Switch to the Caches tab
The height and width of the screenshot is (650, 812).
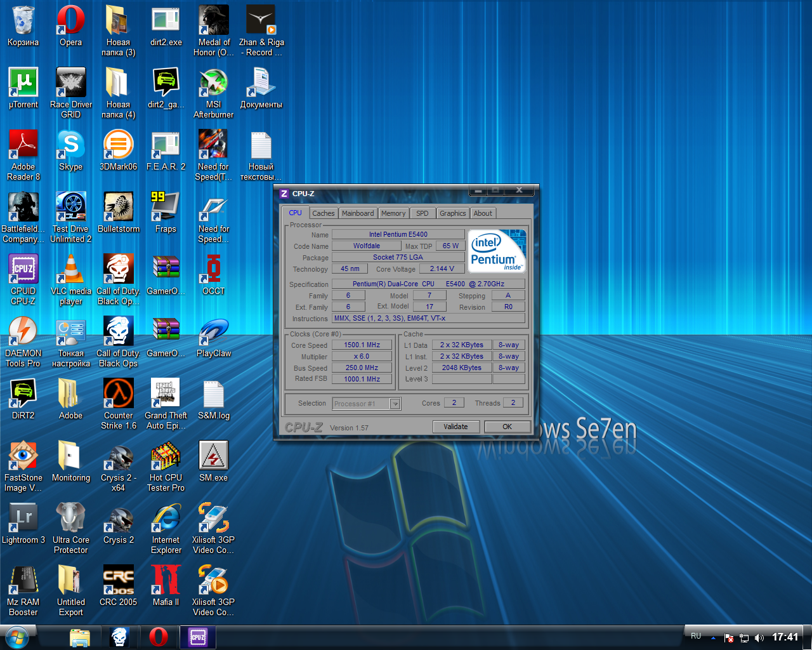[x=323, y=213]
